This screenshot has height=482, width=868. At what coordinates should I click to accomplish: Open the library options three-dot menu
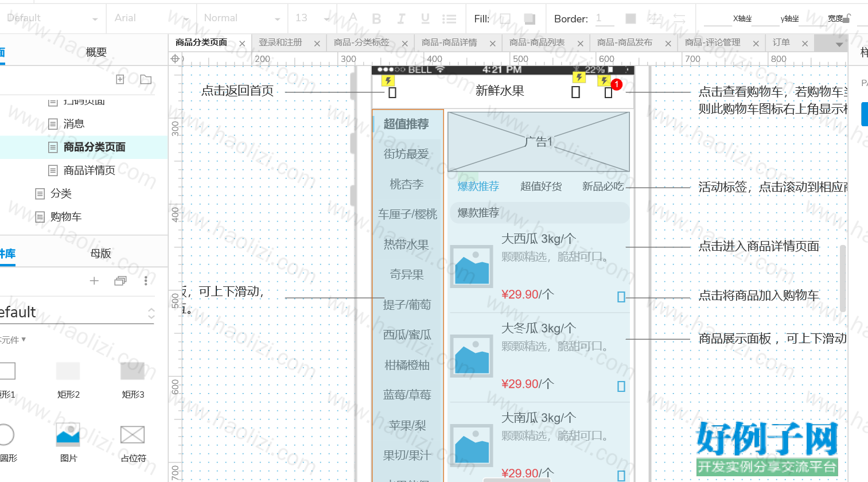click(146, 281)
